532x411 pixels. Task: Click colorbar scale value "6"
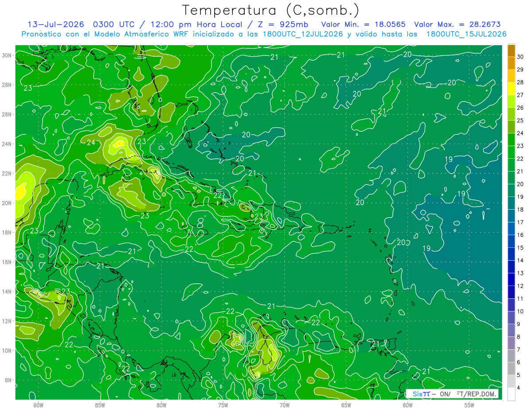[x=519, y=363]
